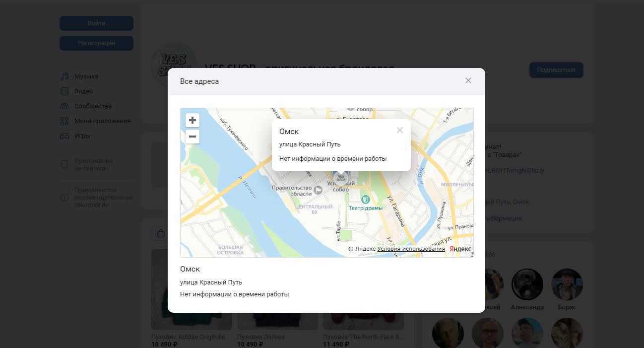The height and width of the screenshot is (348, 644).
Task: Open Александр's subscriber avatar
Action: click(x=527, y=285)
